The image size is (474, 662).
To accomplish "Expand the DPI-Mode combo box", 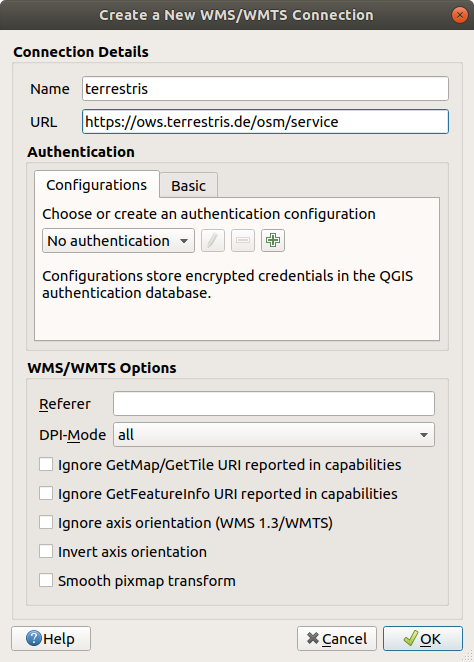I will pos(274,434).
